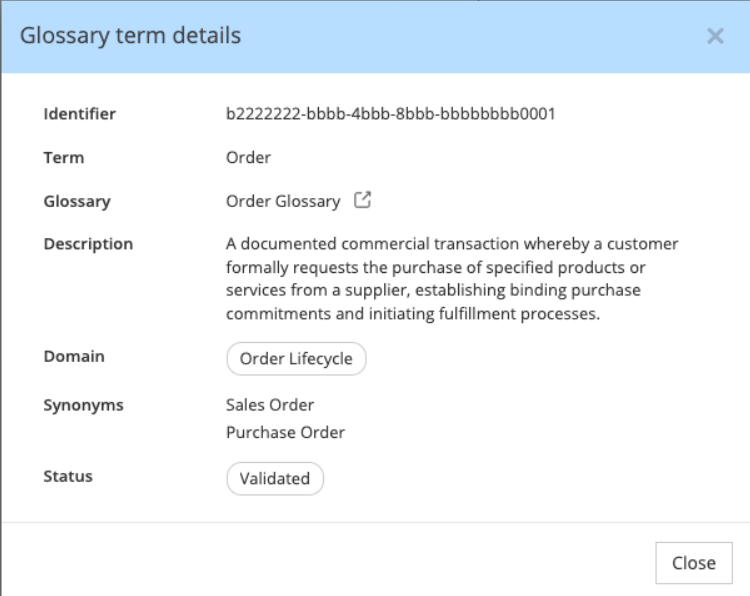This screenshot has width=750, height=596.
Task: Click the Synonyms field label
Action: coord(84,405)
